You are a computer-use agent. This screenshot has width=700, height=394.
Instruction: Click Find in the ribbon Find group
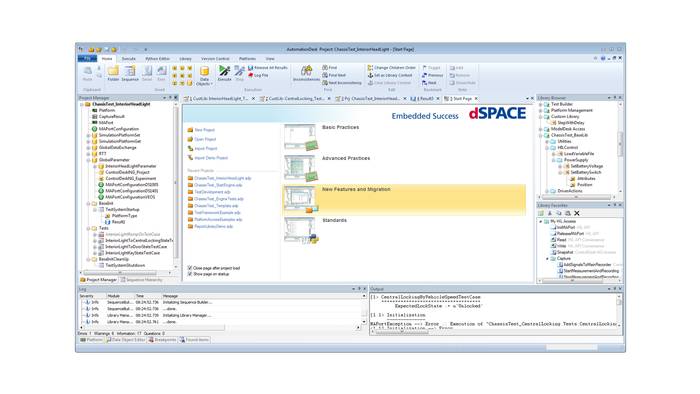(330, 68)
